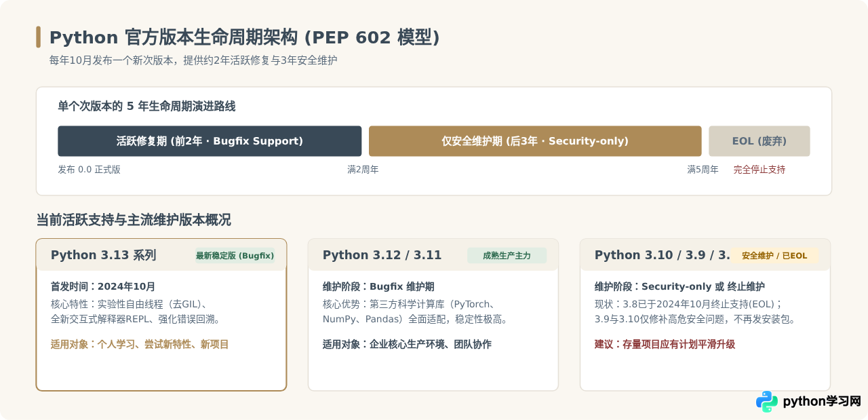The image size is (868, 420).
Task: Select the 成熟生产主力 badge
Action: [x=507, y=256]
